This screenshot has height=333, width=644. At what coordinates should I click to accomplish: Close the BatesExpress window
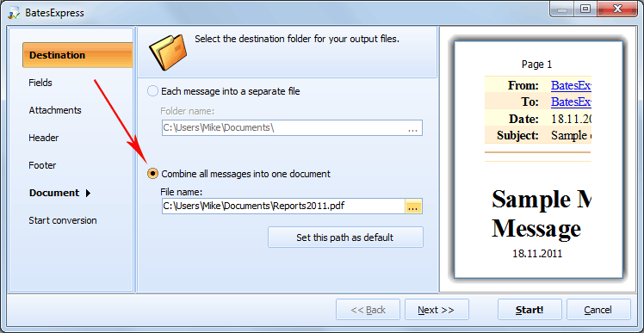point(617,9)
